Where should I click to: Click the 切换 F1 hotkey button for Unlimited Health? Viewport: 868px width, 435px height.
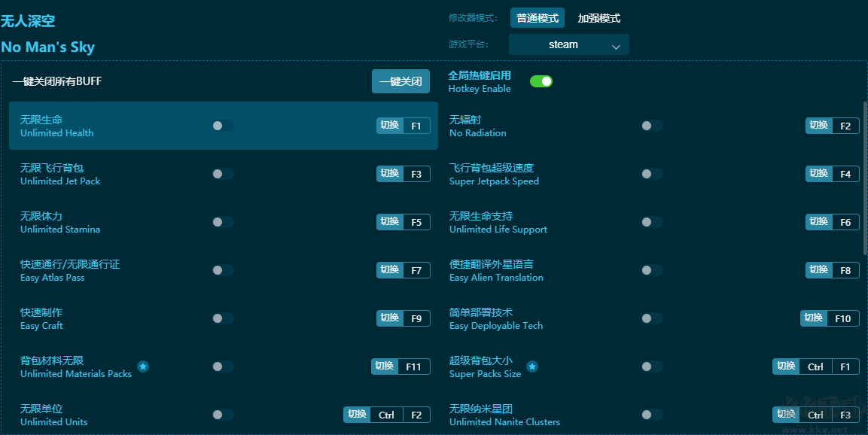coord(403,126)
